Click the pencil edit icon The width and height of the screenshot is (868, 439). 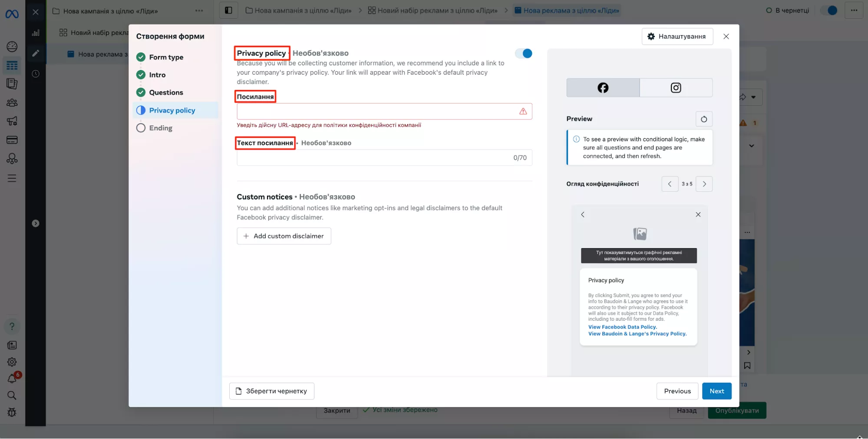[36, 53]
